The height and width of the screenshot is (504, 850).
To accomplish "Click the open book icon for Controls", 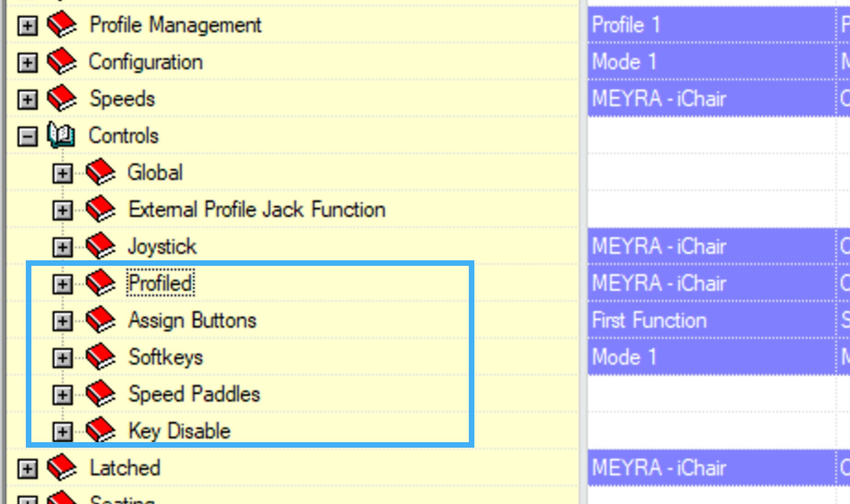I will click(60, 135).
